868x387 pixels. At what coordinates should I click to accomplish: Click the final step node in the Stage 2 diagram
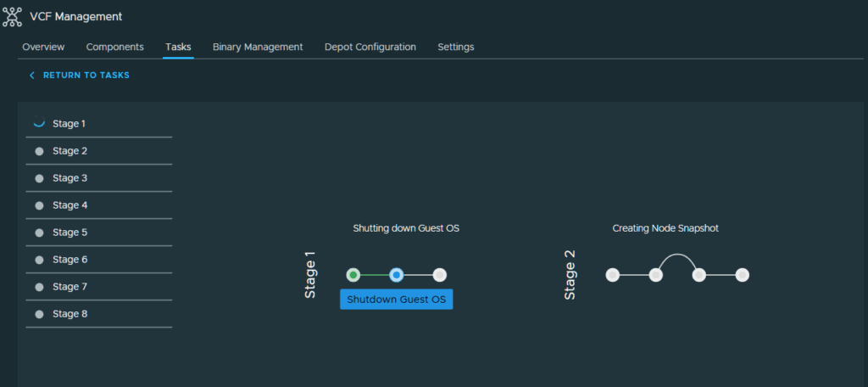[x=743, y=275]
